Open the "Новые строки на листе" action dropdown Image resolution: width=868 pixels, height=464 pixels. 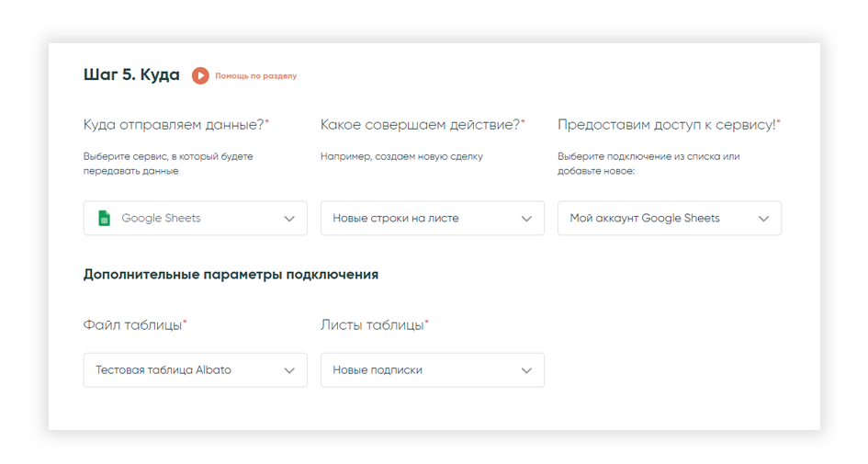pyautogui.click(x=433, y=218)
